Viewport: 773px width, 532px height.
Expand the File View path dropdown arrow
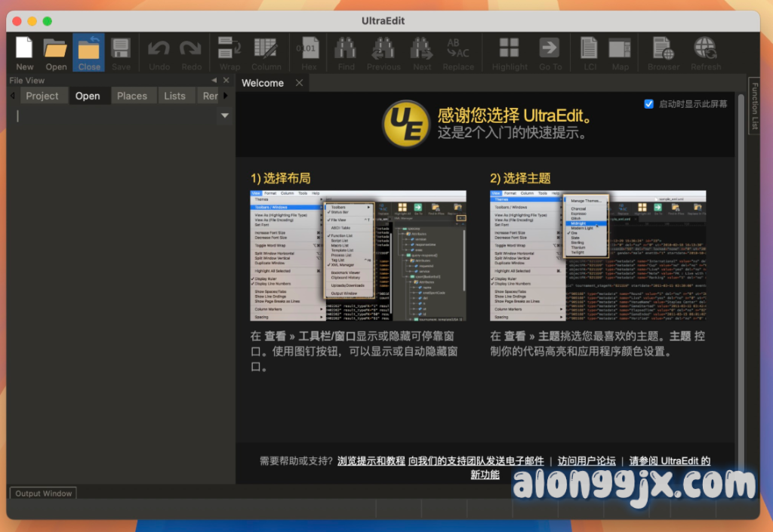(224, 115)
